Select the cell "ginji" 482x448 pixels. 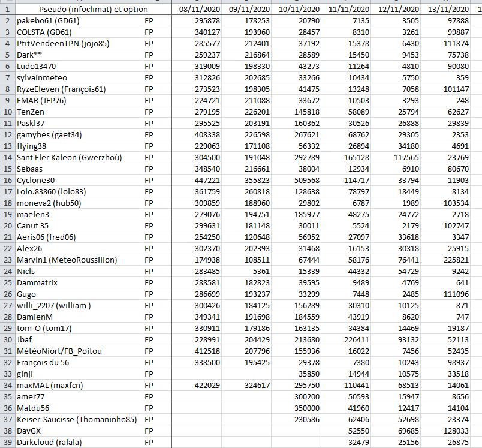(79, 374)
